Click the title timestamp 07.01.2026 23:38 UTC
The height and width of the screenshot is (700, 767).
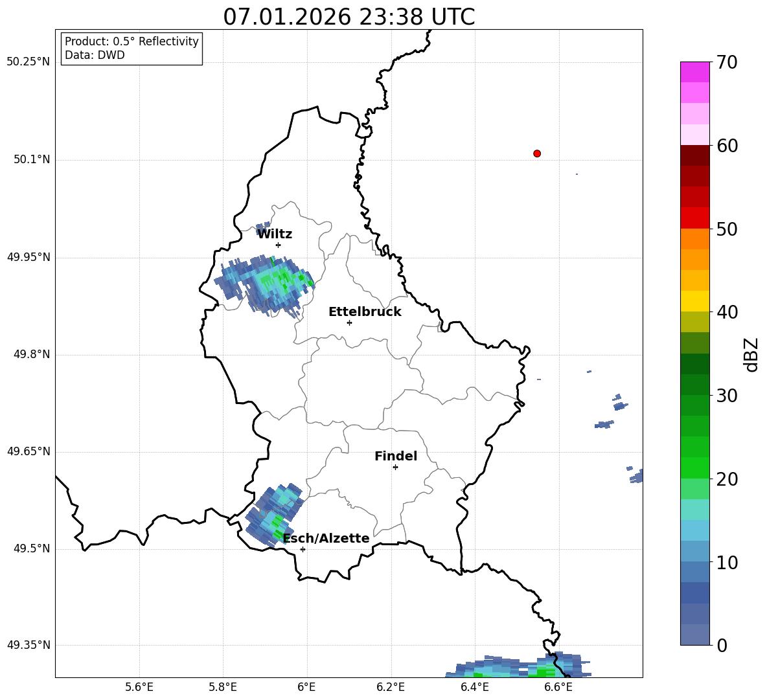pyautogui.click(x=349, y=17)
